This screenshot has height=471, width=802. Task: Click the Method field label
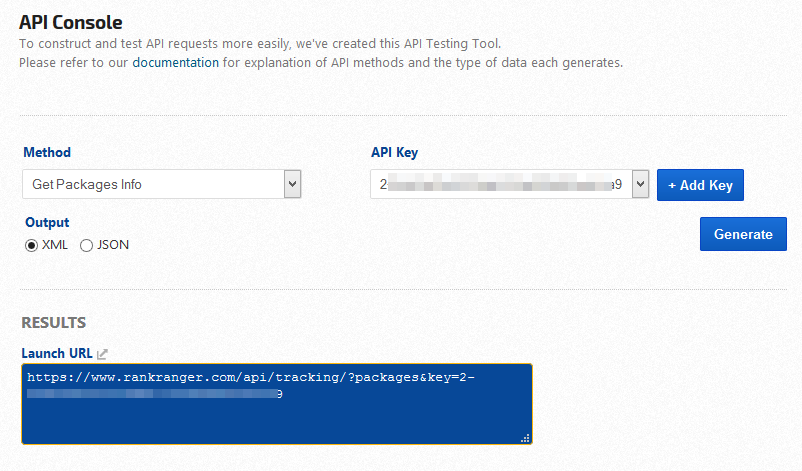tap(47, 153)
